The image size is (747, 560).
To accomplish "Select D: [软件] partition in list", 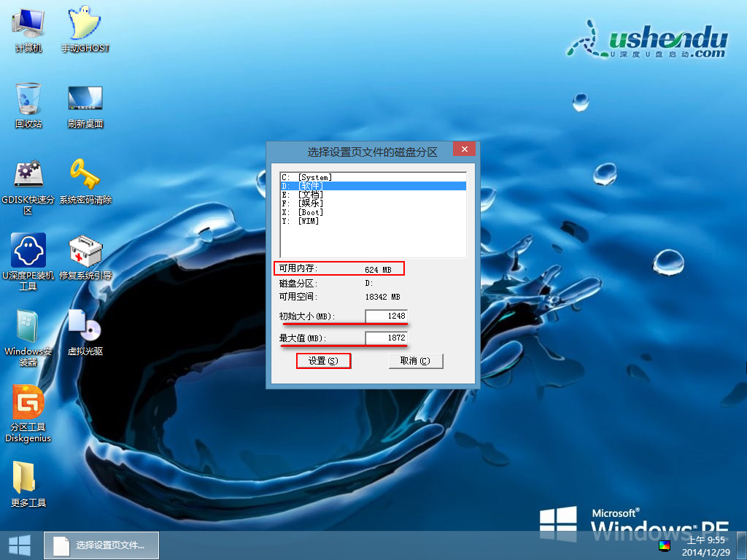I will coord(373,186).
